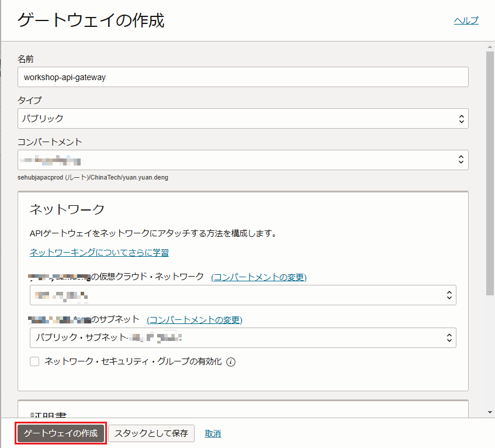This screenshot has height=448, width=495.
Task: Click the scrollbar up arrow
Action: click(490, 46)
